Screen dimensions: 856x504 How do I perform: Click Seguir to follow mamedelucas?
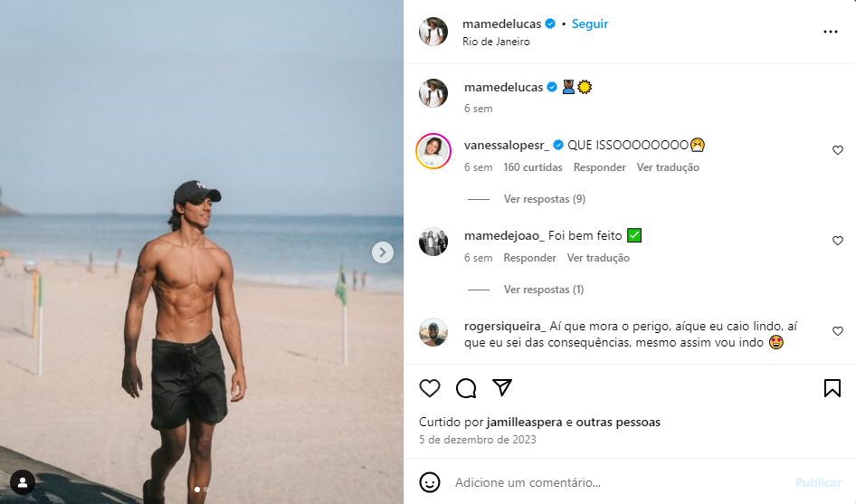coord(590,24)
